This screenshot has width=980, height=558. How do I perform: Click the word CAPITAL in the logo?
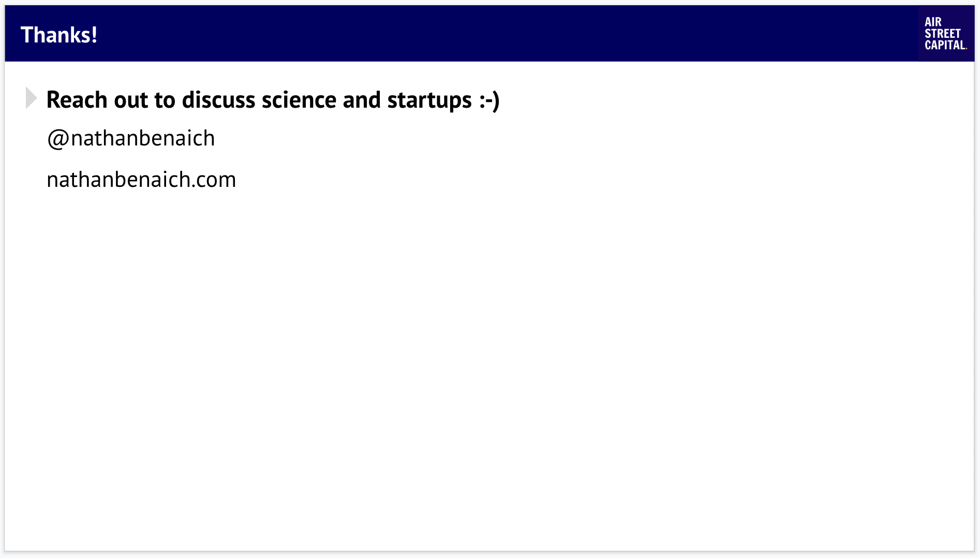[945, 45]
